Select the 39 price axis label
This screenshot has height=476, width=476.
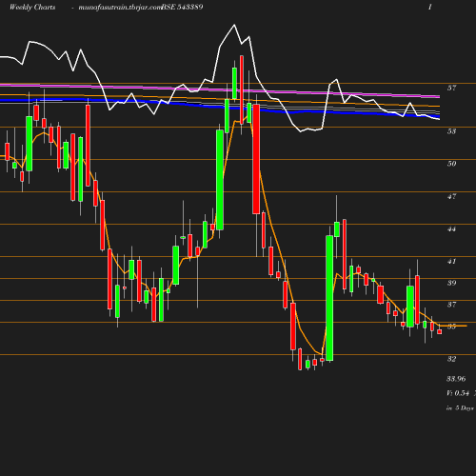[x=452, y=283]
